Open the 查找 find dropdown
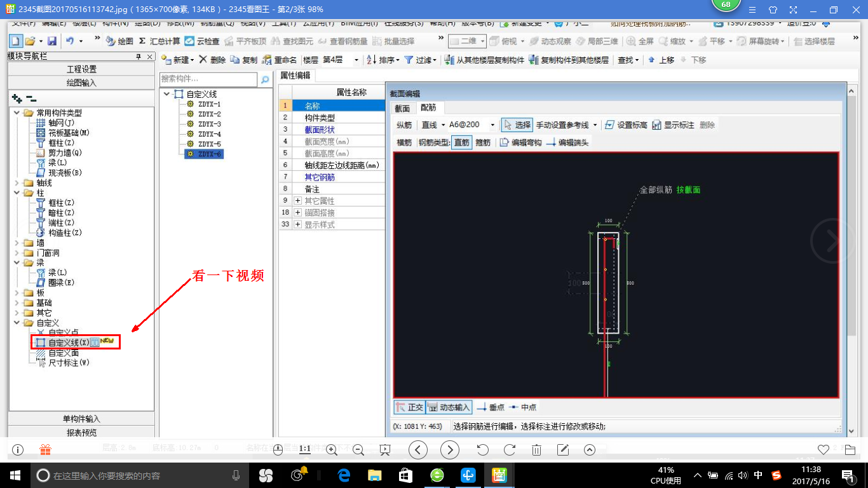 (x=628, y=60)
